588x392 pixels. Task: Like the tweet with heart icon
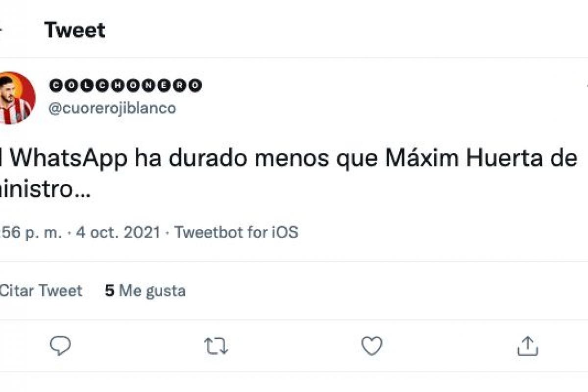coord(371,346)
